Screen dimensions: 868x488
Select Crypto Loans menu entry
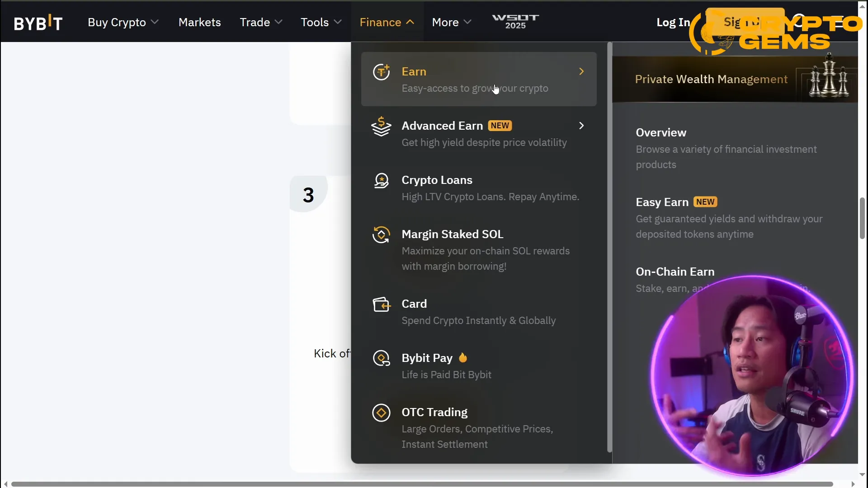click(x=479, y=188)
